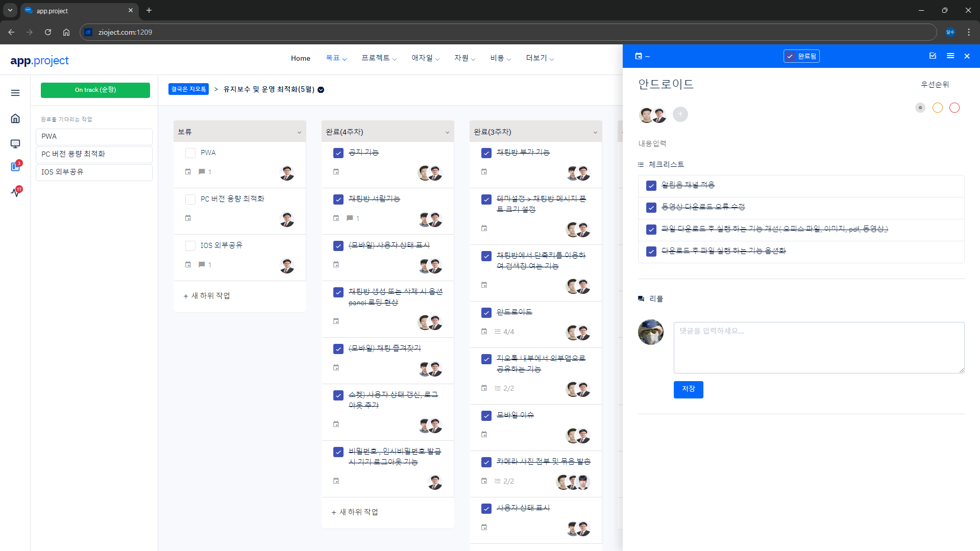Open the 프로젝트 menu dropdown
The width and height of the screenshot is (980, 551).
379,58
